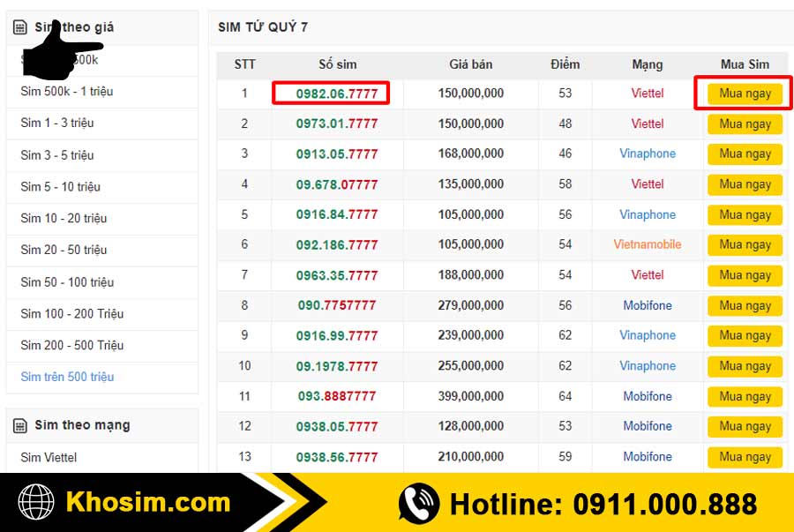Buy sim 093.8887777 with Mua ngay button
Image resolution: width=794 pixels, height=532 pixels.
pos(745,397)
